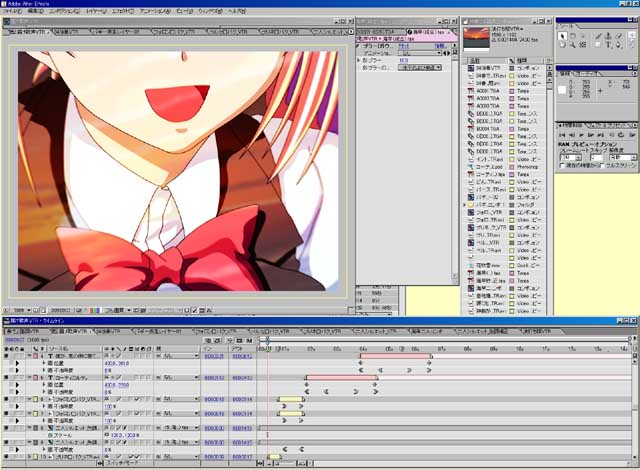Open RAM preview resolution dropdown
The image size is (640, 470).
click(x=622, y=157)
